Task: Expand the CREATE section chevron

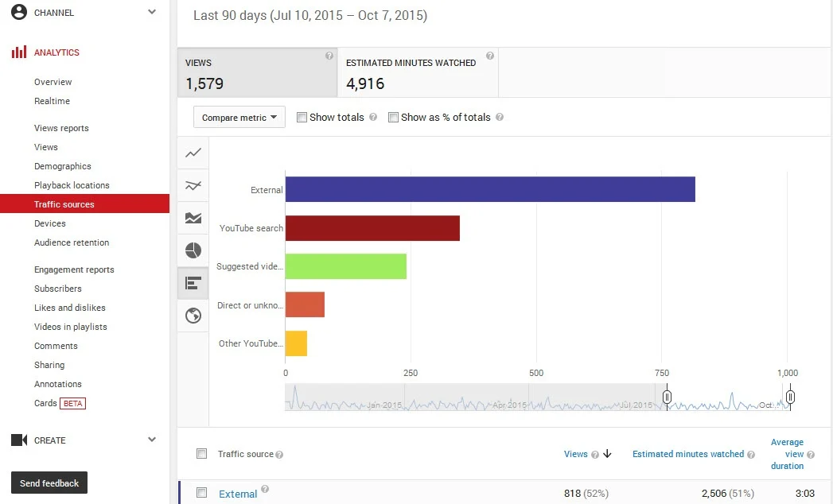Action: (x=152, y=439)
